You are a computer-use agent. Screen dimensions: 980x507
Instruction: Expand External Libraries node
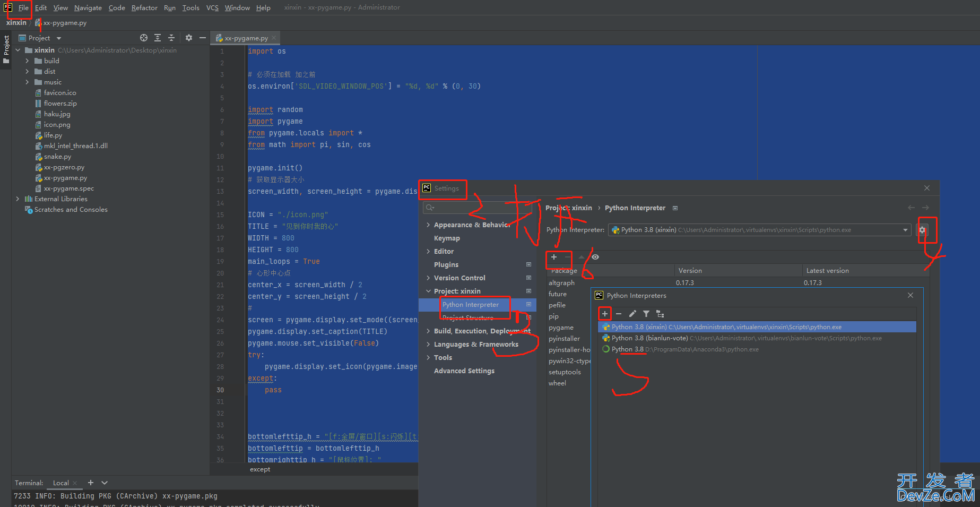18,199
